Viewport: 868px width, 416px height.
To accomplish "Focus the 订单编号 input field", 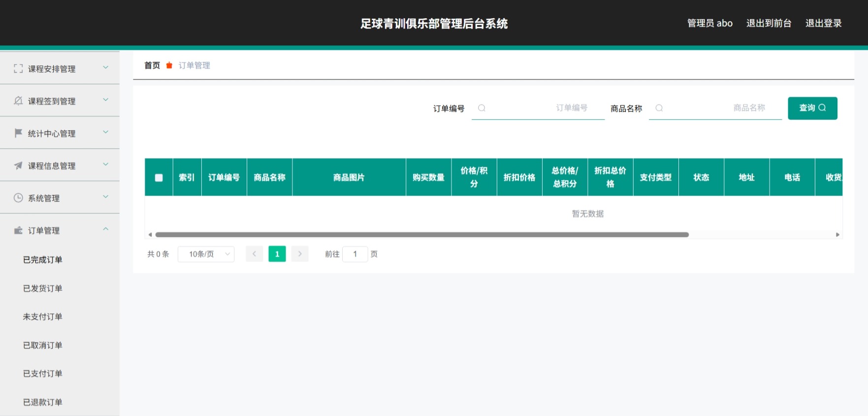I will 538,108.
